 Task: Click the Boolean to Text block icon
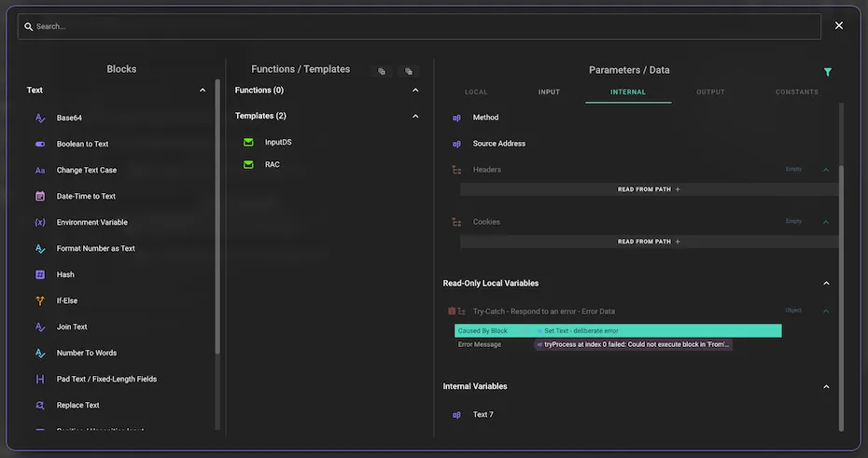(x=40, y=145)
